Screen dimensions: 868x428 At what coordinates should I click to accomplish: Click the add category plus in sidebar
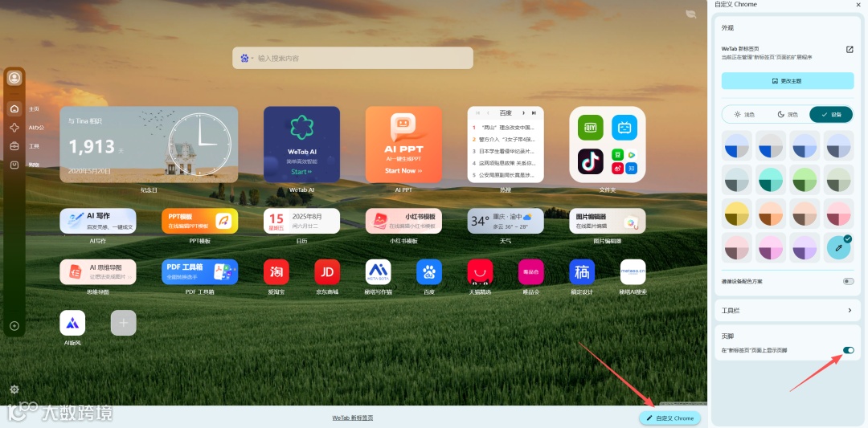(x=15, y=326)
